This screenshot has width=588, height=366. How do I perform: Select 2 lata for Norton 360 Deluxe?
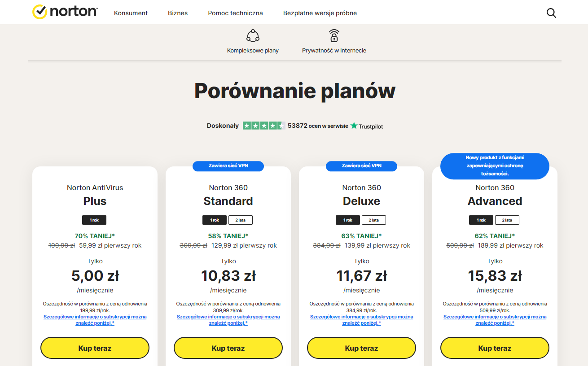pyautogui.click(x=374, y=220)
